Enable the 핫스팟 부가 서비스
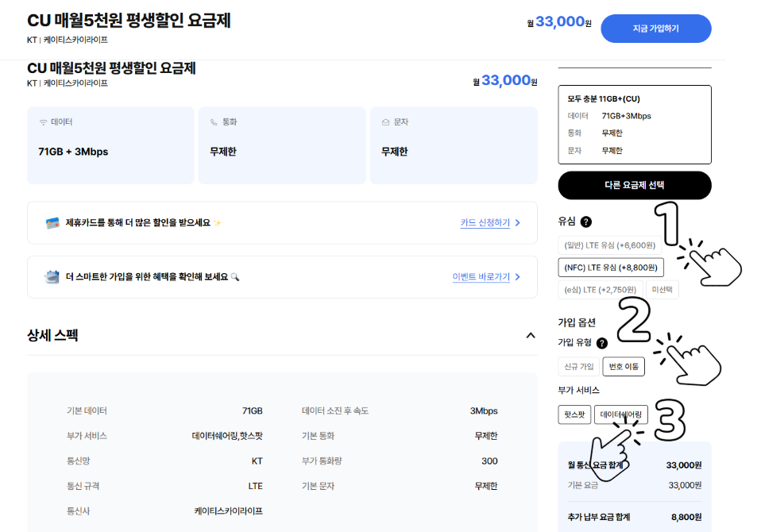This screenshot has width=761, height=532. (574, 414)
